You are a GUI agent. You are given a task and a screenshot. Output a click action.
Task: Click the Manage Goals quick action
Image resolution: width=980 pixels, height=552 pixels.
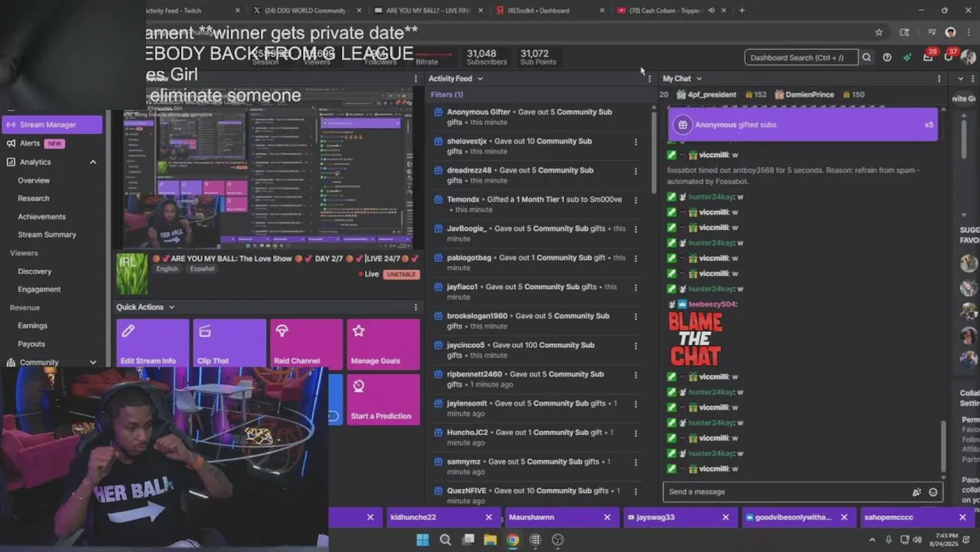[383, 343]
